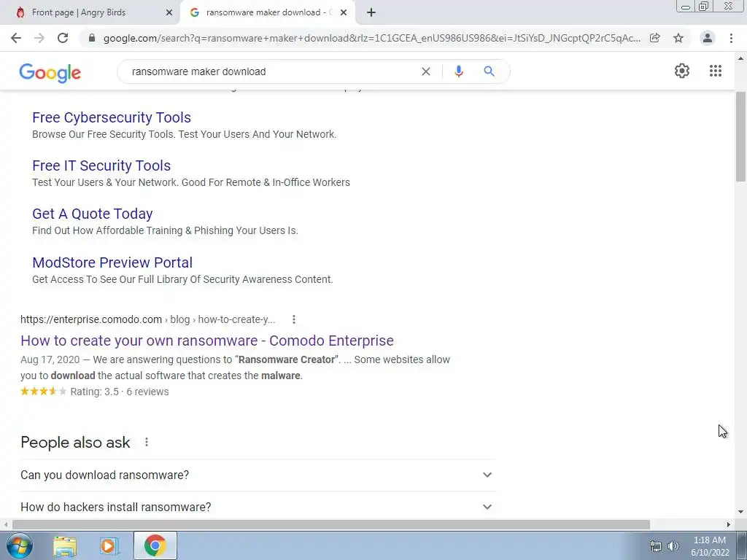Start voice search with microphone
This screenshot has height=560, width=747.
[x=459, y=71]
